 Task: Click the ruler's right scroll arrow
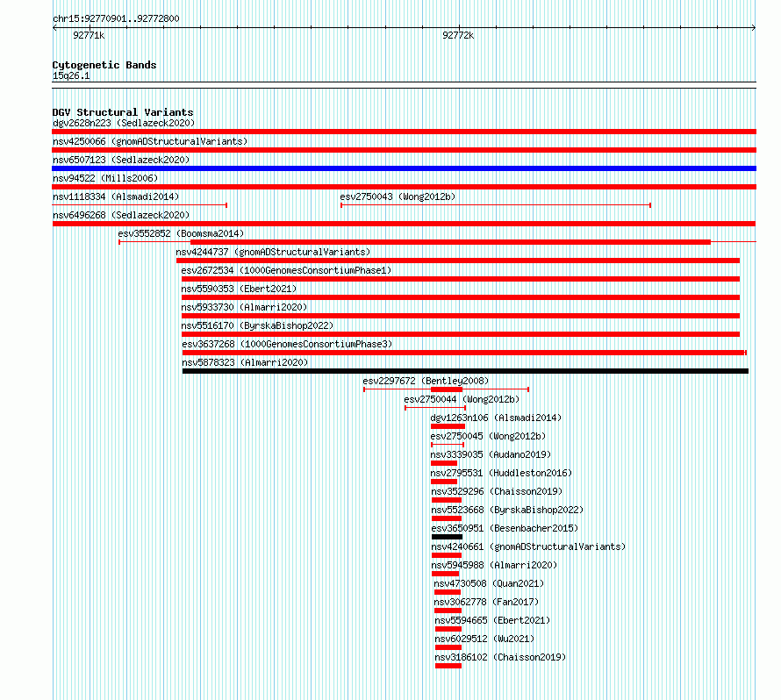754,28
